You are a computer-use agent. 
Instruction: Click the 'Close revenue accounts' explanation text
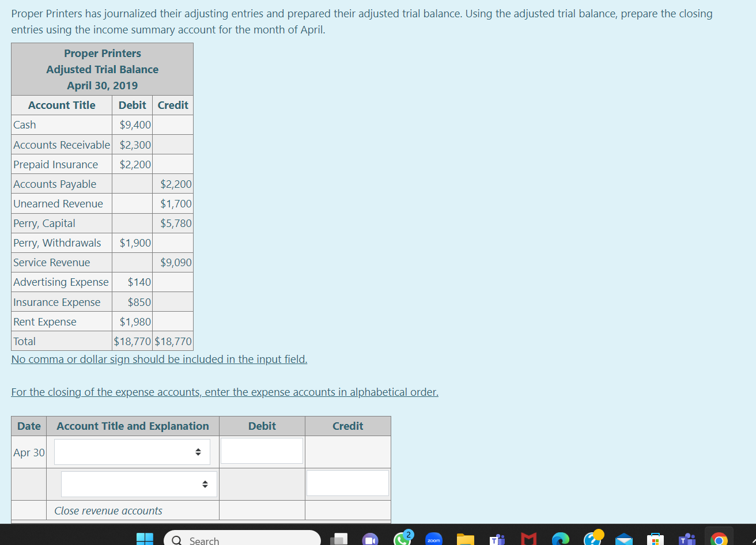point(108,510)
